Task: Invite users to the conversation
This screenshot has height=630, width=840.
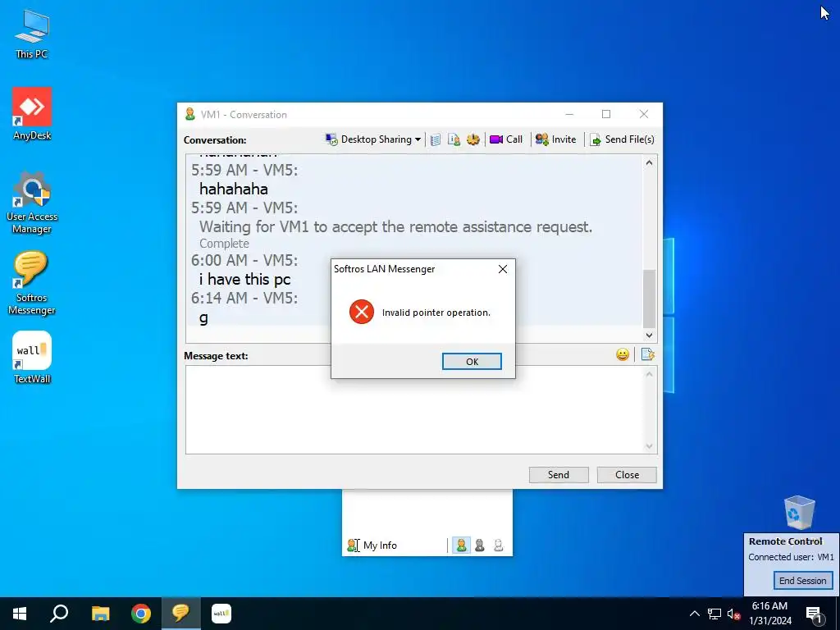Action: (x=555, y=139)
